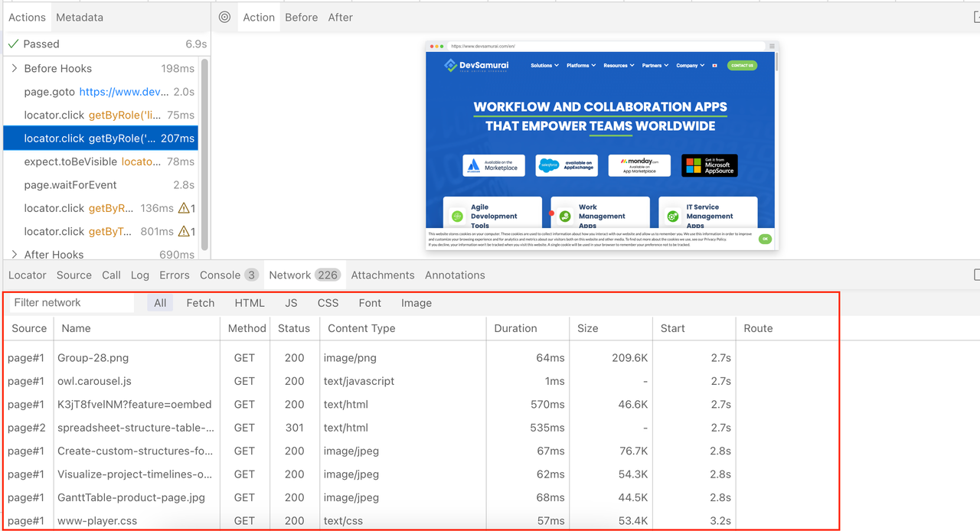Select the K3jT8fveINM?feature=oembed request
This screenshot has width=980, height=531.
click(x=420, y=404)
